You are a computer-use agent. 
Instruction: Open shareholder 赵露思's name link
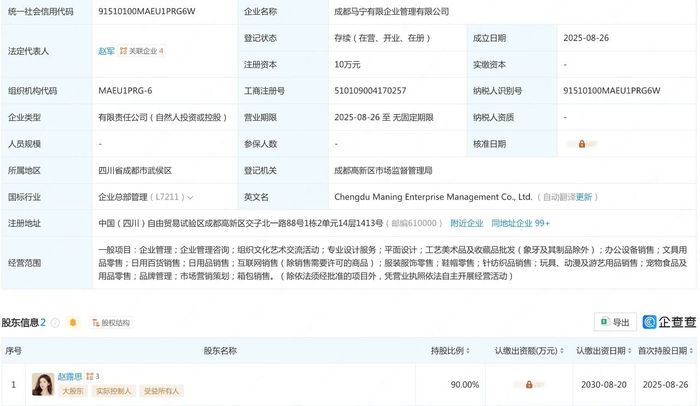click(x=70, y=377)
